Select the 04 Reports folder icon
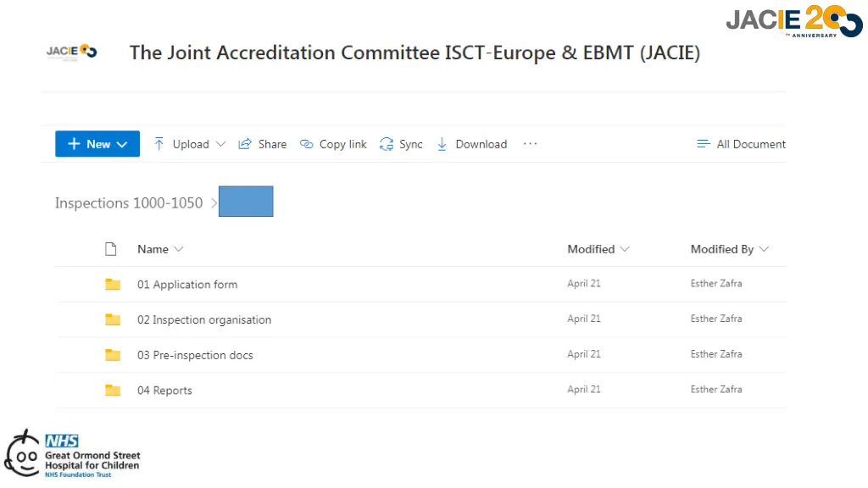This screenshot has height=488, width=868. 113,390
